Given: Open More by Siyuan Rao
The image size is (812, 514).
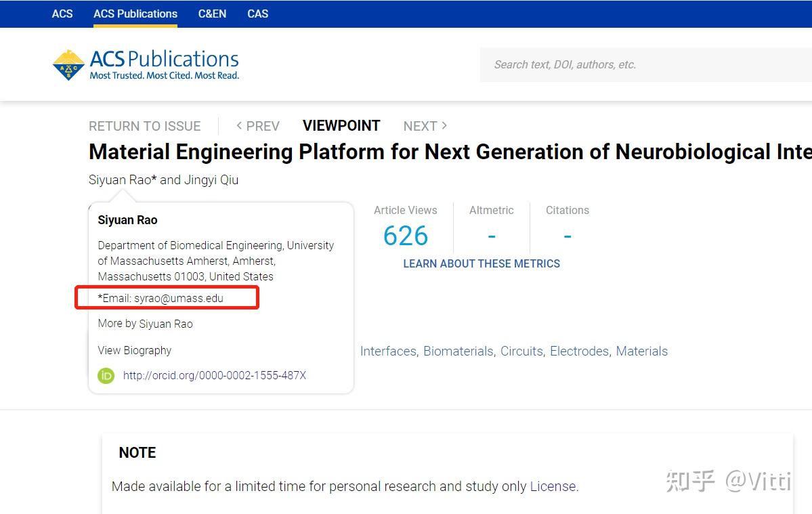Looking at the screenshot, I should click(145, 324).
